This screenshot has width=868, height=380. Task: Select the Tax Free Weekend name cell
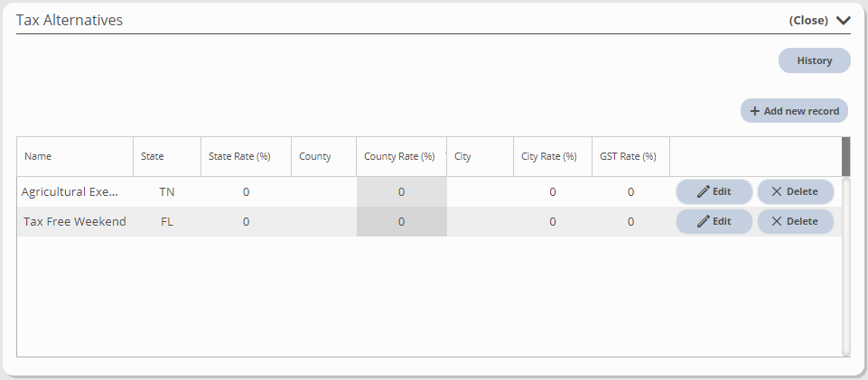pos(75,221)
